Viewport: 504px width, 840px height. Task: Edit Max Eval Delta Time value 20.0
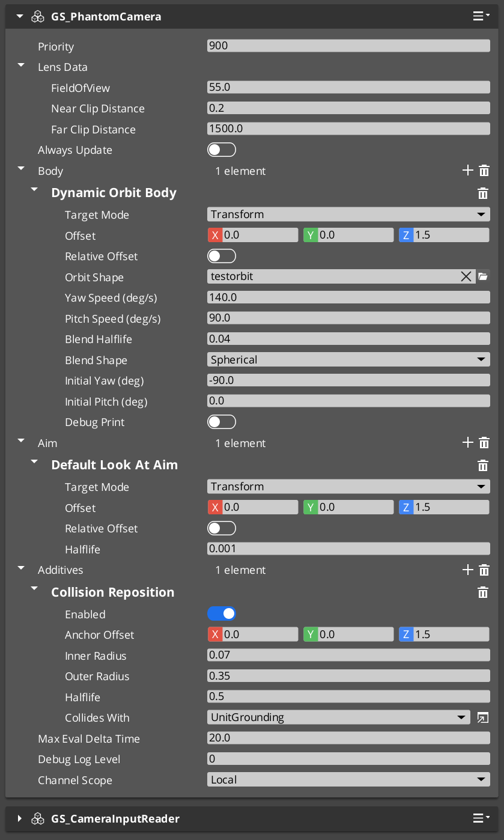pyautogui.click(x=348, y=738)
